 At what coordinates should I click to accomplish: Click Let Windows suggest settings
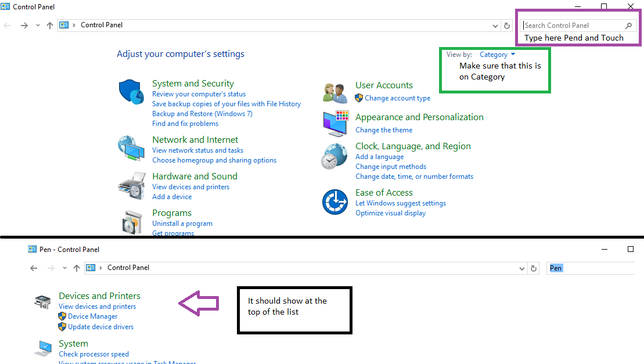(401, 203)
